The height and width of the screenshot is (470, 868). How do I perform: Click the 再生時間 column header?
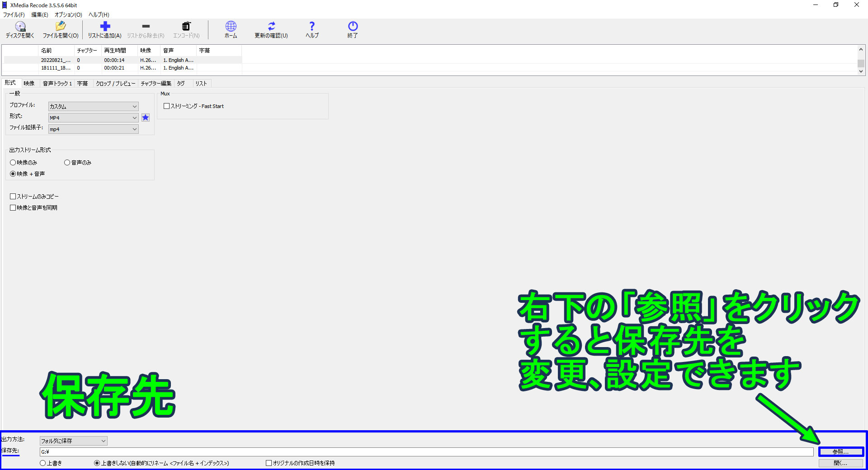[120, 51]
